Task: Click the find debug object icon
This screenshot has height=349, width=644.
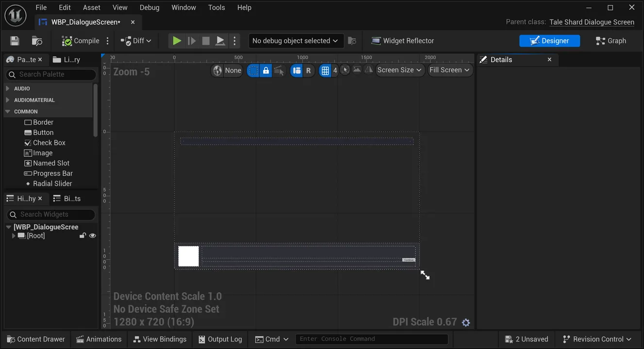Action: tap(352, 41)
